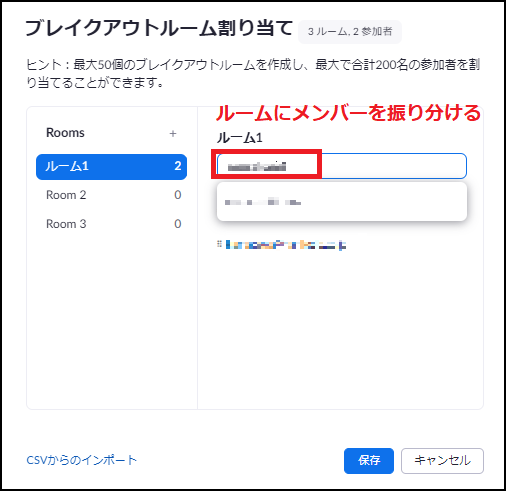Click the drag handle beside the assigned participant
This screenshot has width=506, height=491.
pyautogui.click(x=219, y=244)
